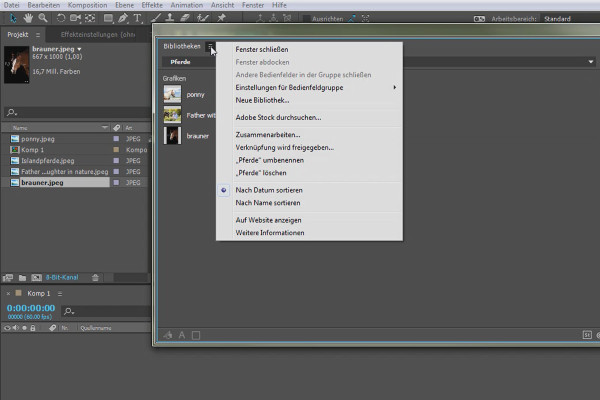Click the new composition icon in Projekt panel
600x400 pixels.
point(36,278)
